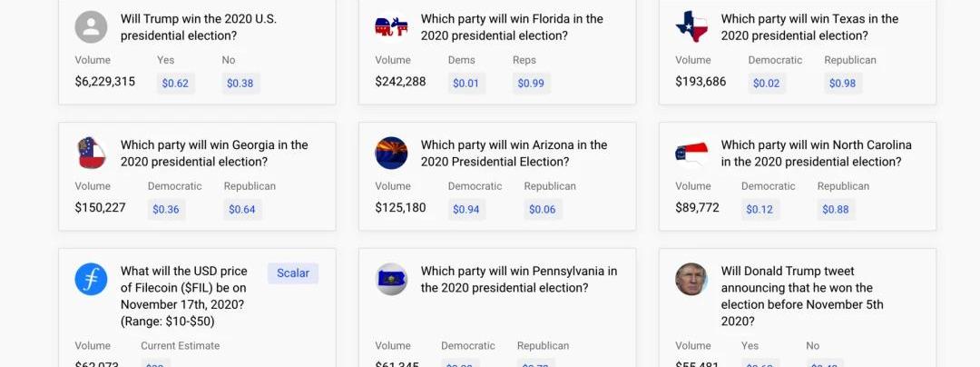Click the Georgia flag icon

coord(91,154)
